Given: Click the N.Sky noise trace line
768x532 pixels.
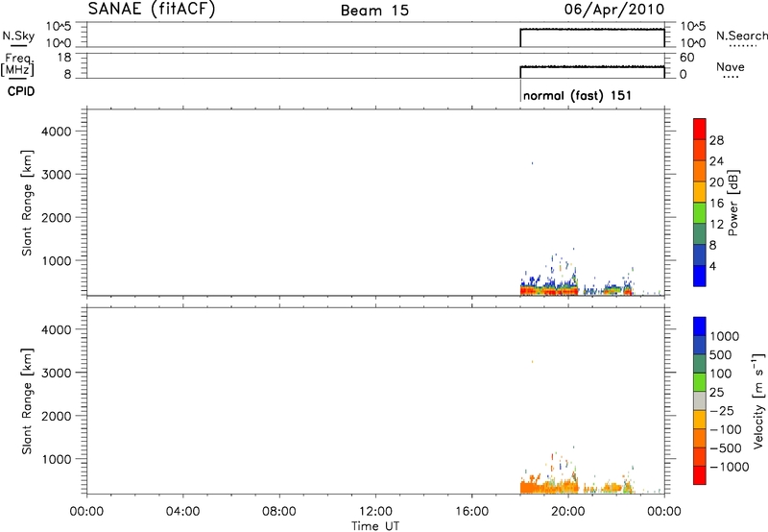Looking at the screenshot, I should 592,30.
